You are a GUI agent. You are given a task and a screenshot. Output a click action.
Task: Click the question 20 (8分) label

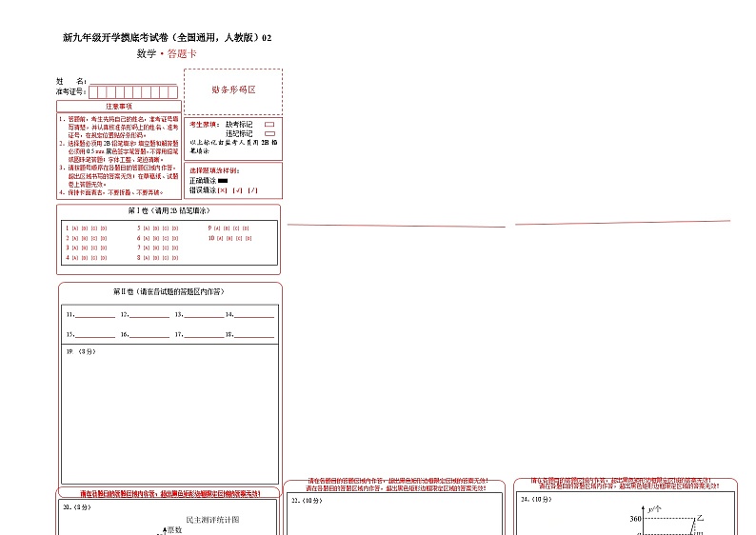pos(77,507)
